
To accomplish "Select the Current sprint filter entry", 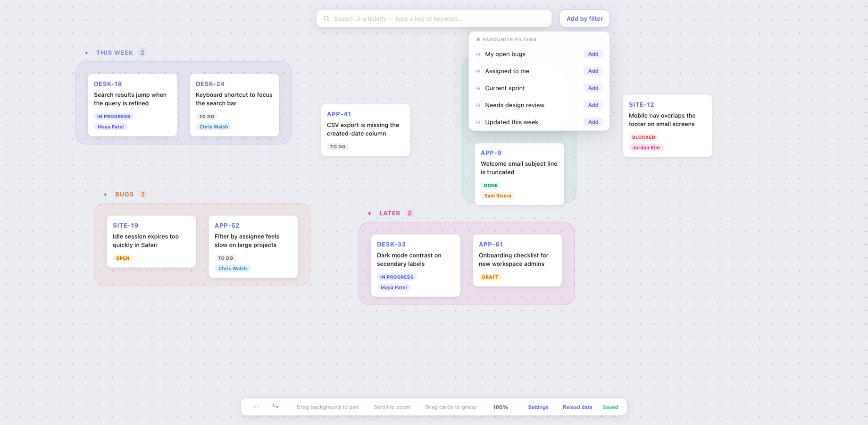I will point(539,88).
